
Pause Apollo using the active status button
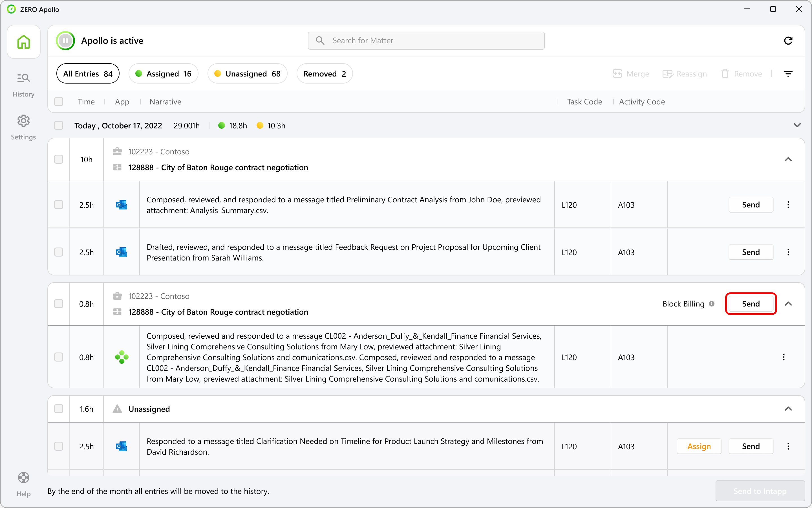(x=65, y=41)
